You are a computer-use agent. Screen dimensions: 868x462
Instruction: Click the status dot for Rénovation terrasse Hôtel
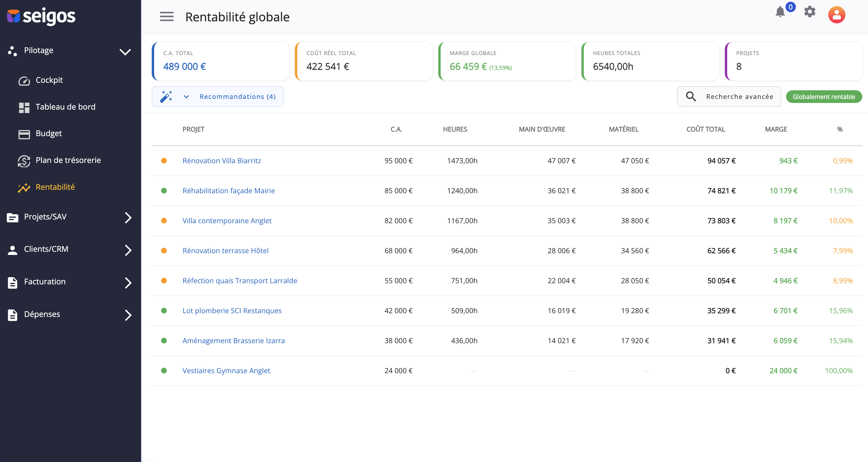point(164,251)
